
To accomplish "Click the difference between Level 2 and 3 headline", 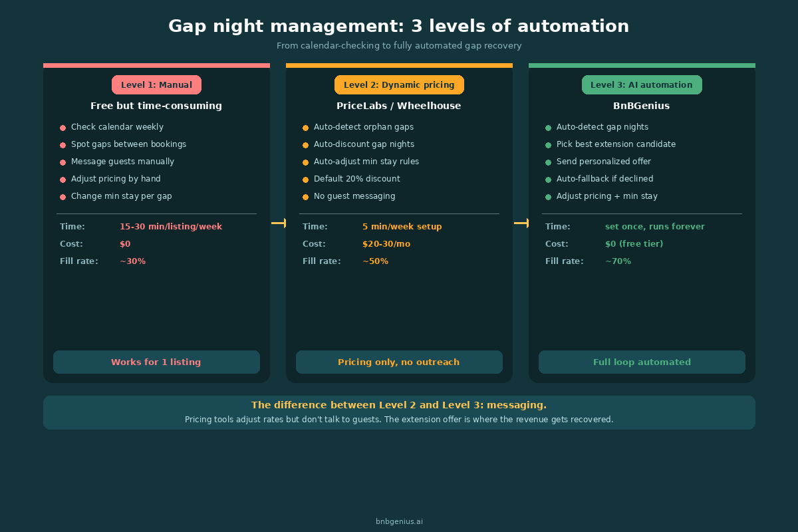I will point(399,405).
